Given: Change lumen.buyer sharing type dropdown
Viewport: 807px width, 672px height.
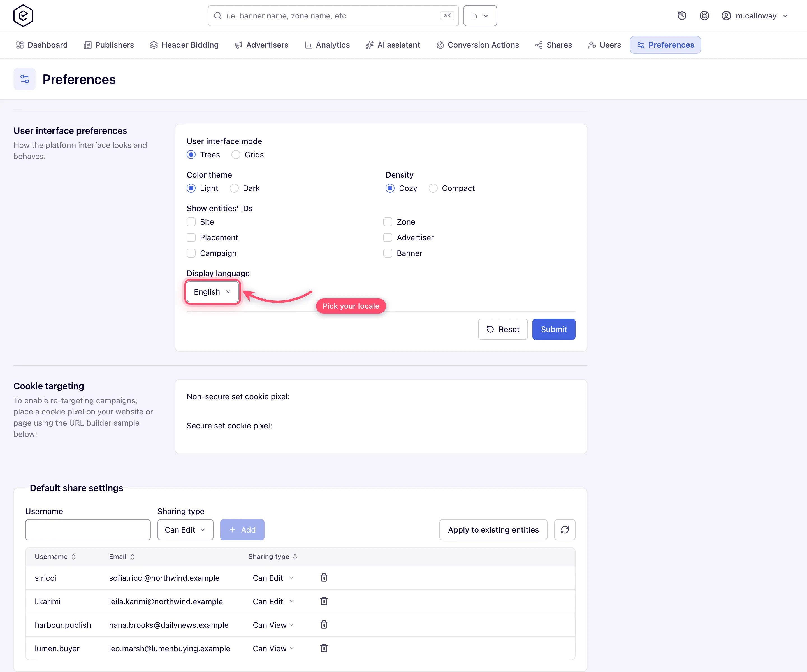Looking at the screenshot, I should [x=273, y=648].
